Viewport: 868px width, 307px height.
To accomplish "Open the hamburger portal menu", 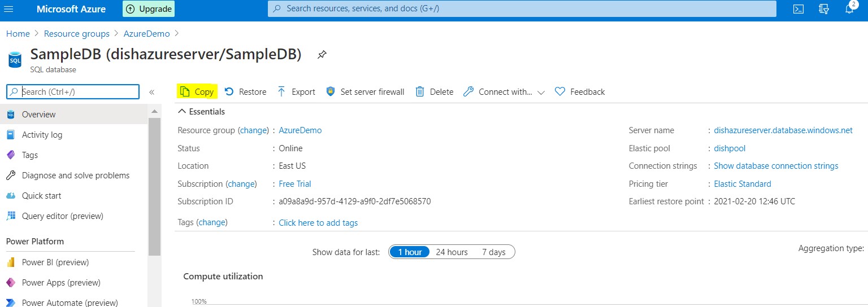I will [8, 9].
